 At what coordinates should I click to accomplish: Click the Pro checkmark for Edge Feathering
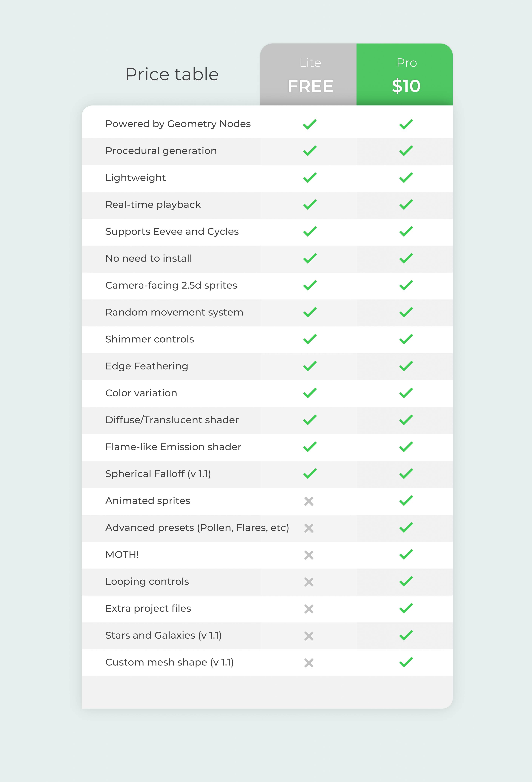pos(406,366)
